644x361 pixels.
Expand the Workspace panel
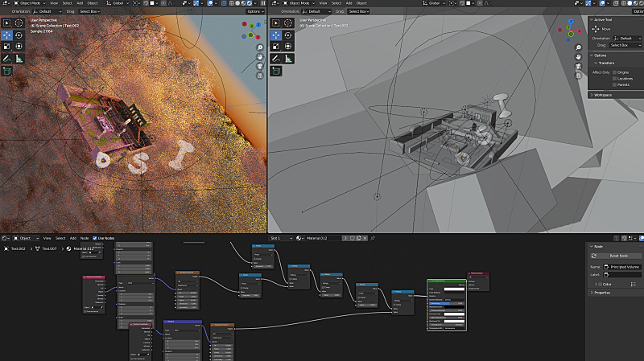point(602,95)
